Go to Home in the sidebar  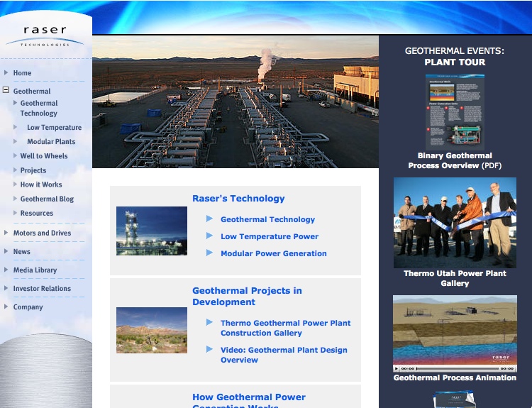click(x=22, y=73)
